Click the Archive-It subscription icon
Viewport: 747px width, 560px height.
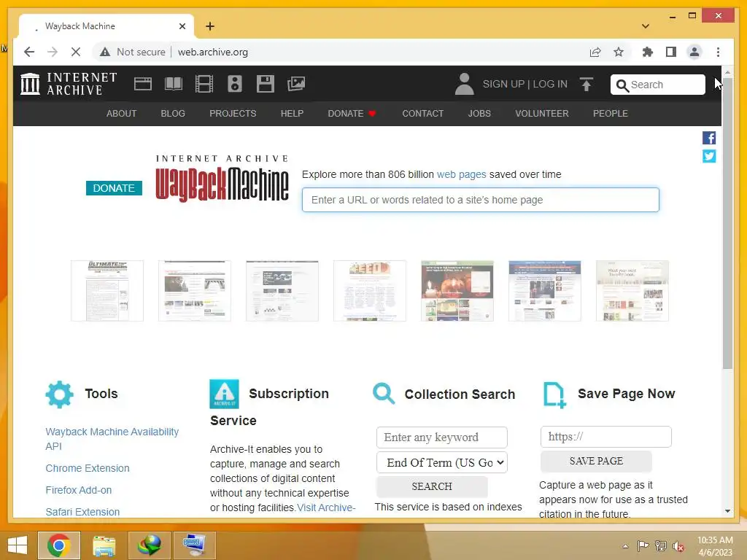click(x=224, y=394)
